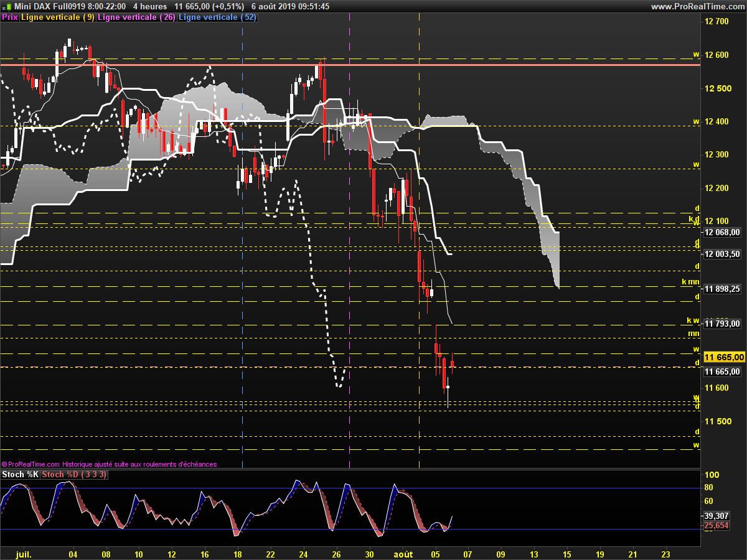Image resolution: width=747 pixels, height=560 pixels.
Task: Click the 12 600 price axis label
Action: 716,55
